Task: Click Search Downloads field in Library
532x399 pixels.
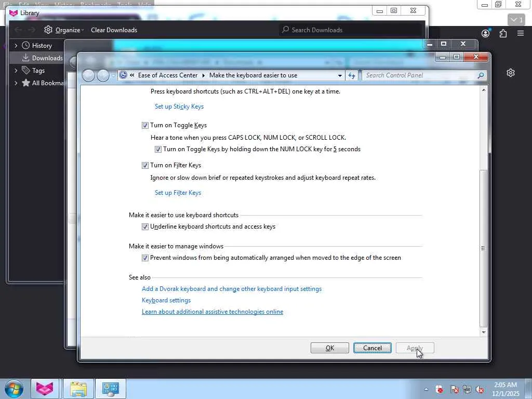Action: click(x=351, y=30)
